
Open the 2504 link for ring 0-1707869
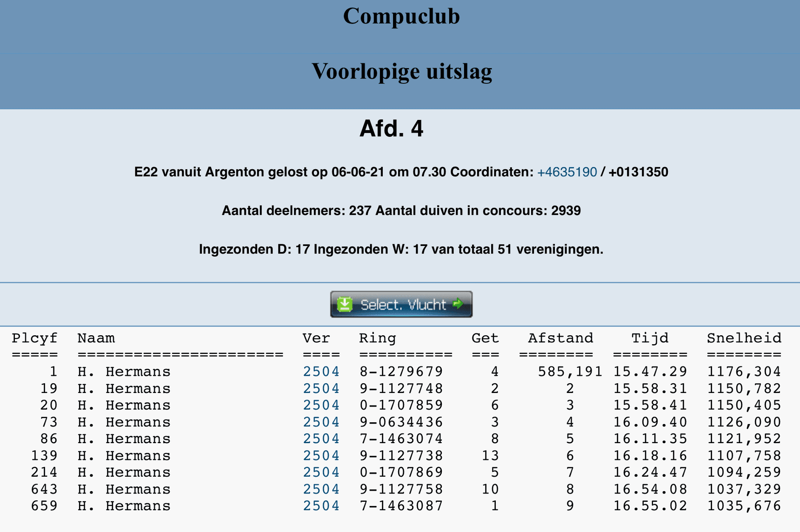321,472
